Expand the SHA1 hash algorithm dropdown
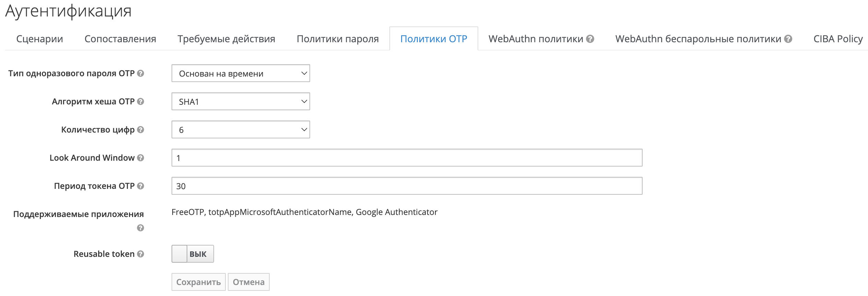This screenshot has width=868, height=296. pyautogui.click(x=241, y=102)
